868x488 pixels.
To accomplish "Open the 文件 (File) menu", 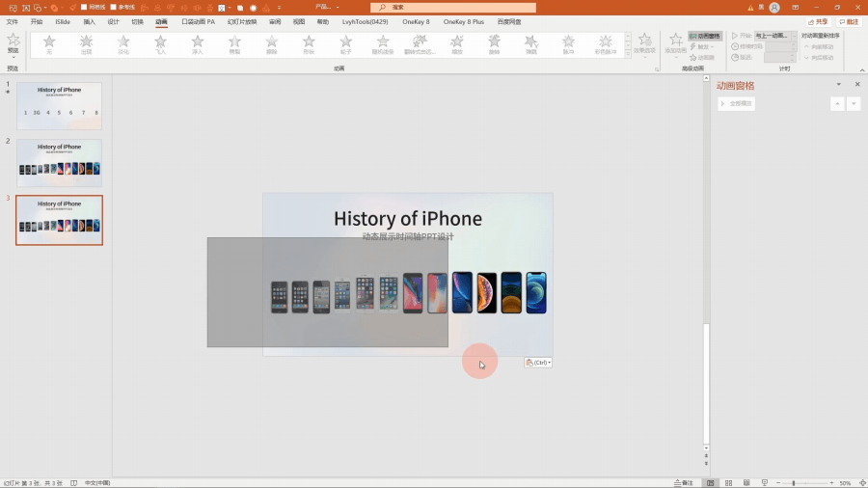I will click(x=13, y=21).
